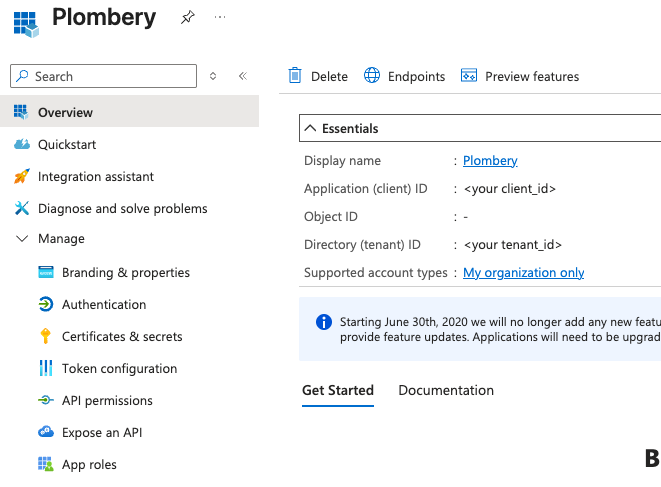This screenshot has width=661, height=487.
Task: Open App roles
Action: click(89, 465)
